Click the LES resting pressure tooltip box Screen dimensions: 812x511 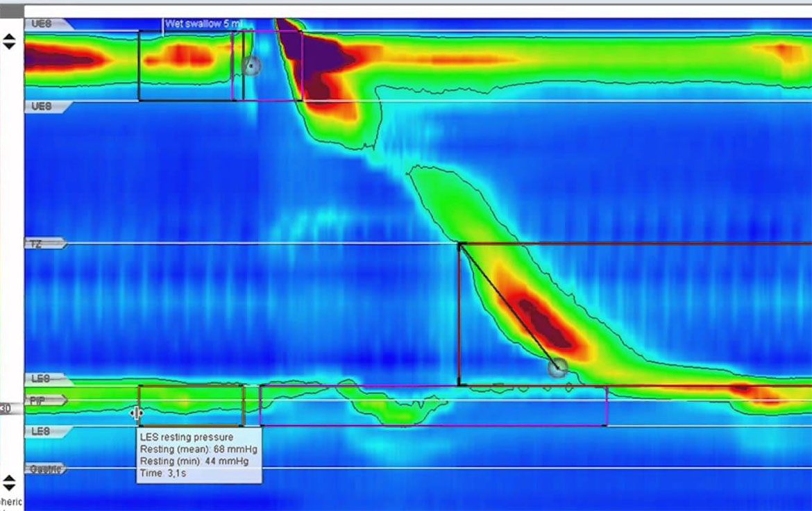click(x=198, y=455)
